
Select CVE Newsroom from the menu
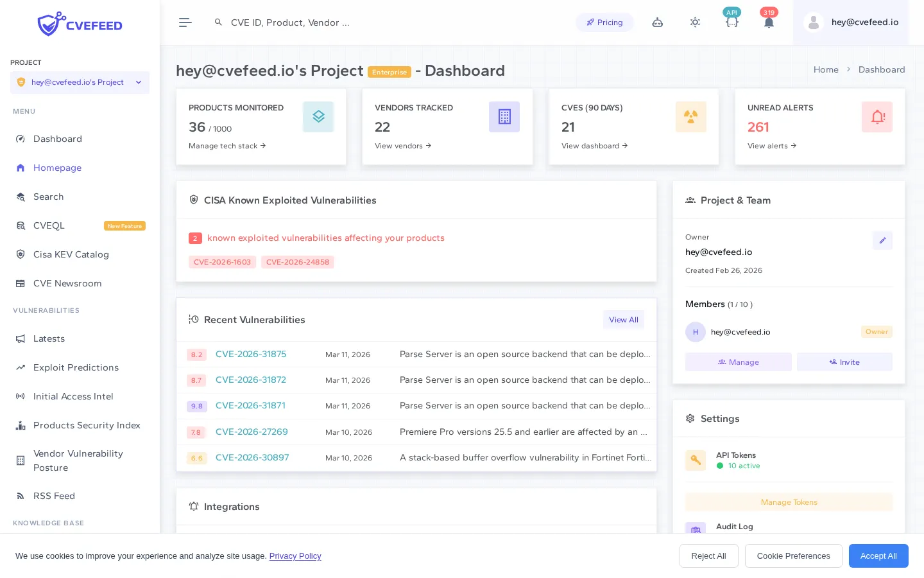(67, 283)
